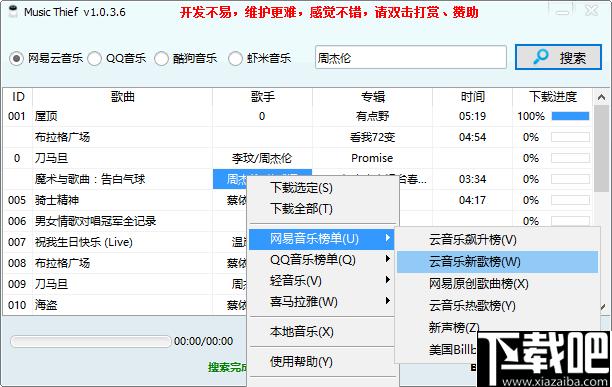Choose 下载选定(S) from context menu

[x=301, y=188]
